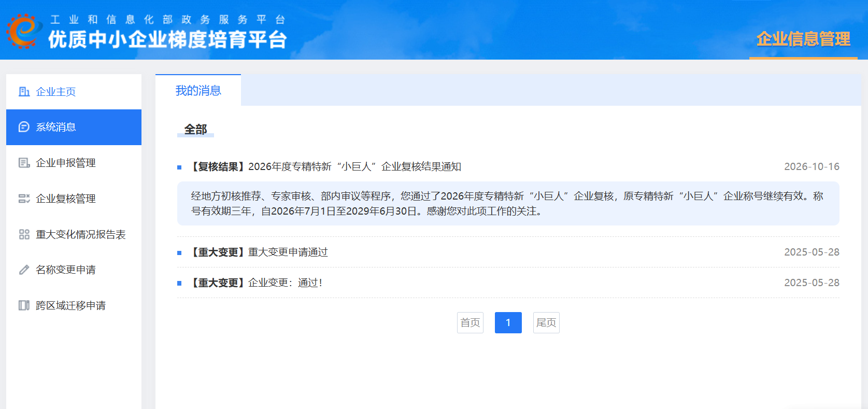
Task: Open 企业主页 in the sidebar
Action: 74,92
